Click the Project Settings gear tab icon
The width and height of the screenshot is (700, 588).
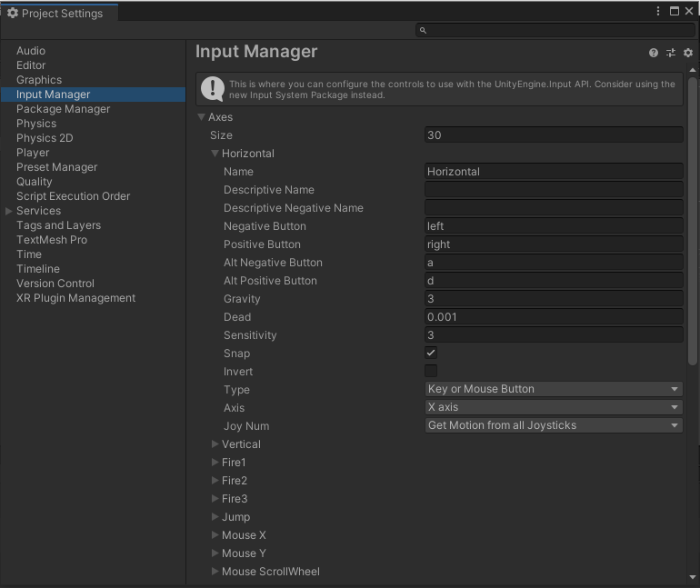coord(13,13)
